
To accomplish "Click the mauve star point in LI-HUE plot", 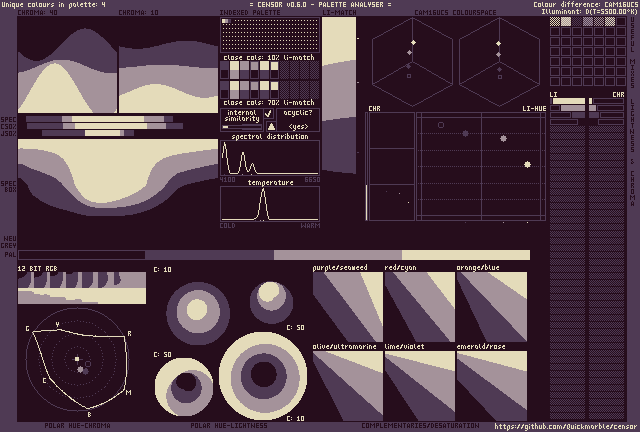I will 503,138.
